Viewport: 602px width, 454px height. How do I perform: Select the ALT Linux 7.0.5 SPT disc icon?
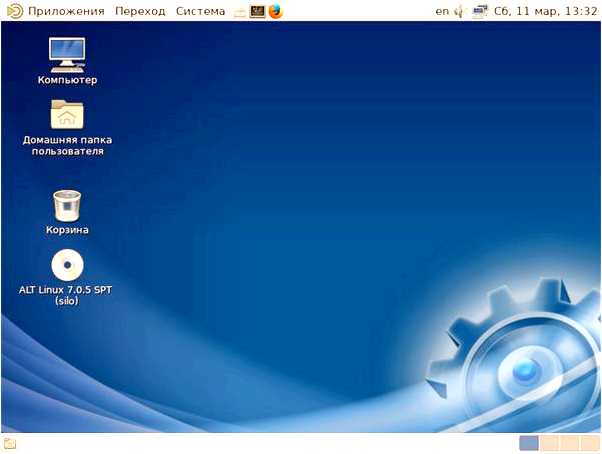point(68,265)
